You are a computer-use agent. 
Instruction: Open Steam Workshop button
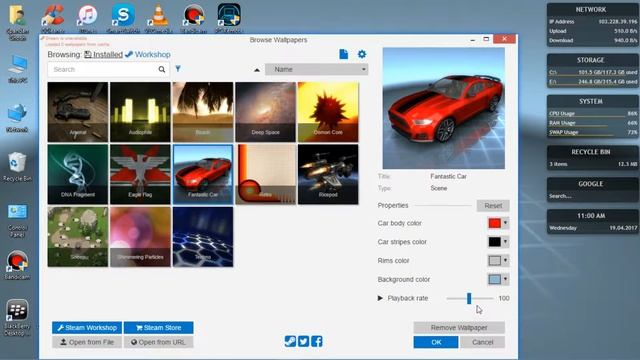[87, 328]
